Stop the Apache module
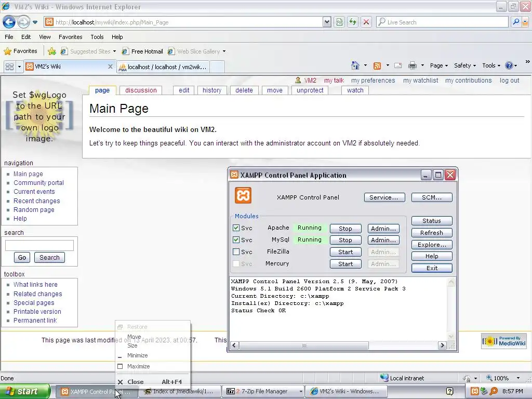The image size is (532, 399). (345, 229)
